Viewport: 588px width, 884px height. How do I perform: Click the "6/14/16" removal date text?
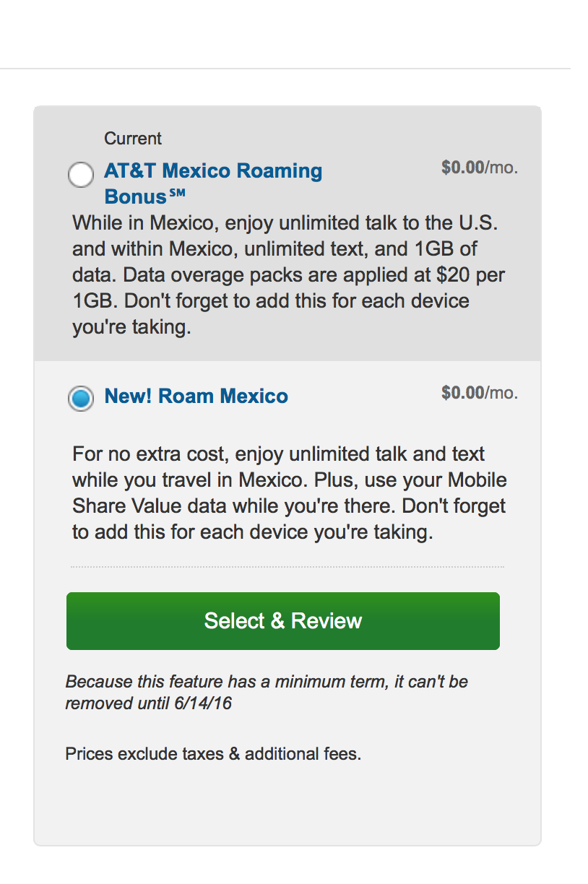pos(203,703)
